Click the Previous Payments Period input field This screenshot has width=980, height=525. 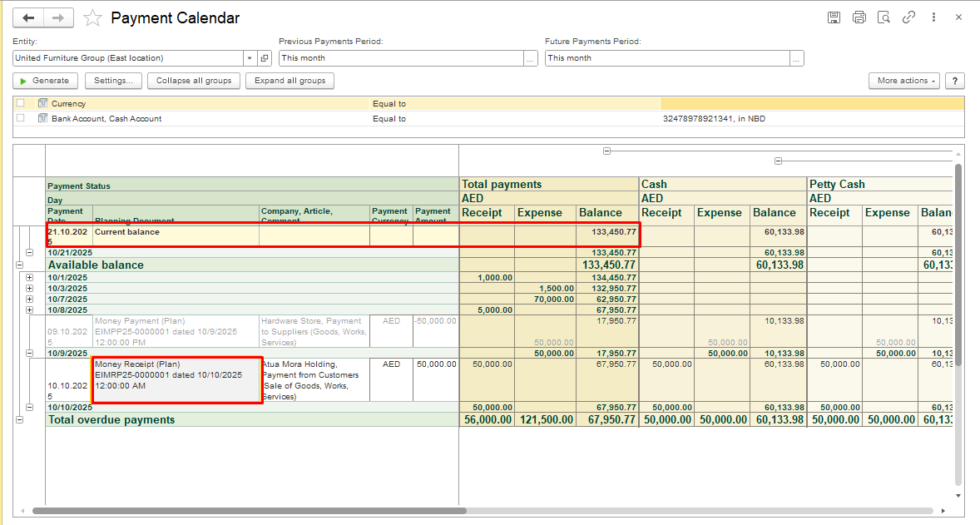(400, 58)
